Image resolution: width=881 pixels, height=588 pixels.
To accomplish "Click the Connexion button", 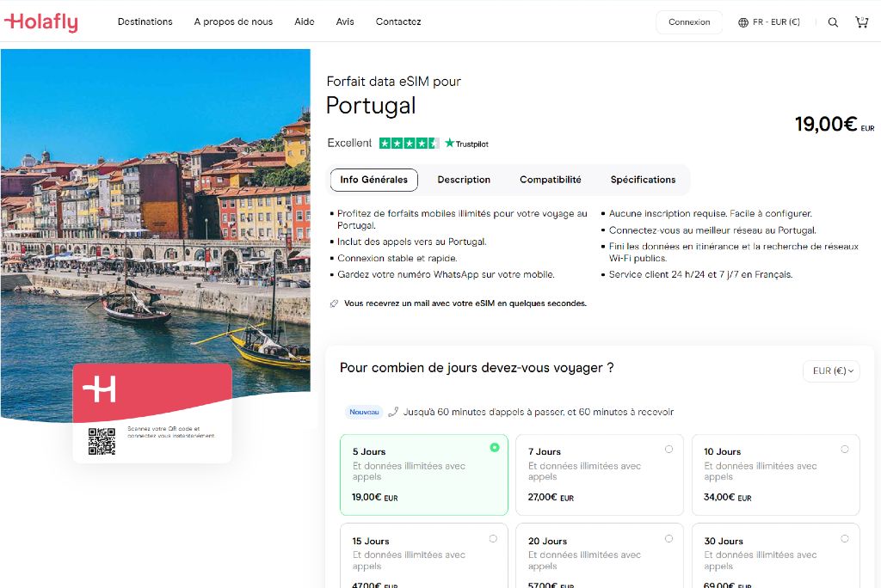I will pos(688,21).
